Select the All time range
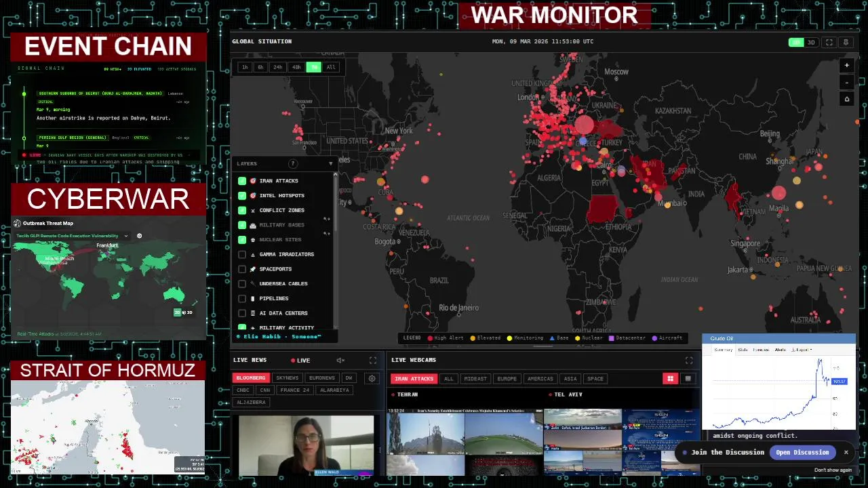 pos(331,67)
